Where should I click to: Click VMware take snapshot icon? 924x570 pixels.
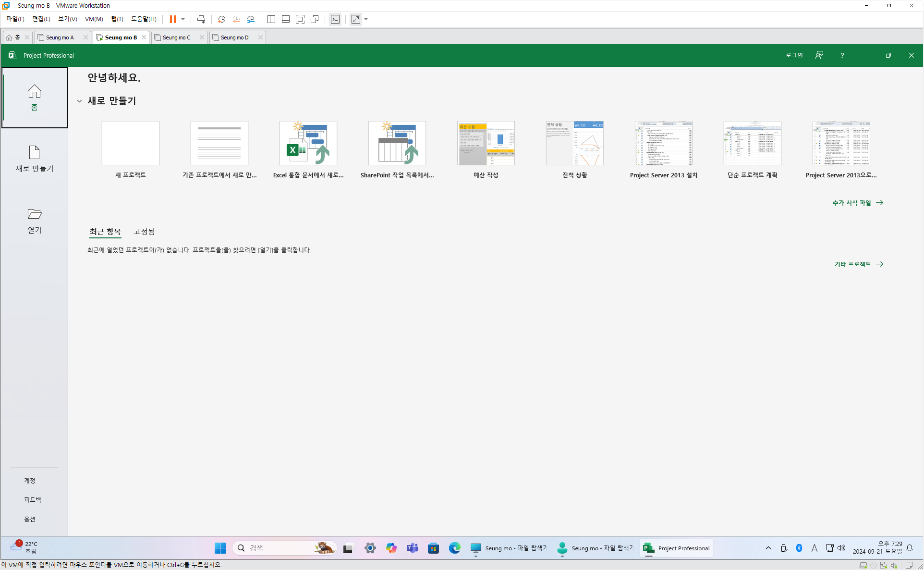click(221, 19)
